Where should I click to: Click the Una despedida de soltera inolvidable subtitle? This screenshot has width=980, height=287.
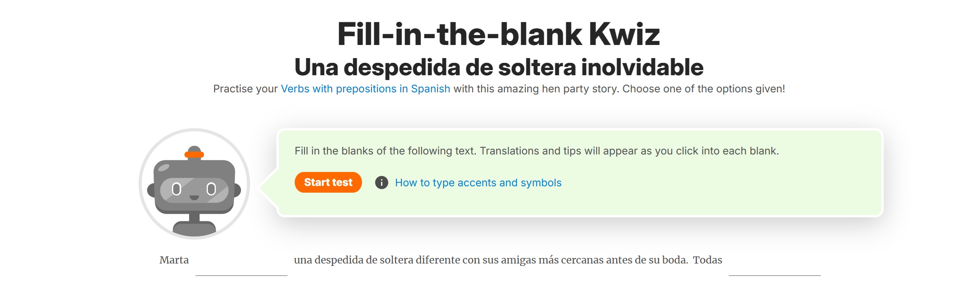pos(499,67)
